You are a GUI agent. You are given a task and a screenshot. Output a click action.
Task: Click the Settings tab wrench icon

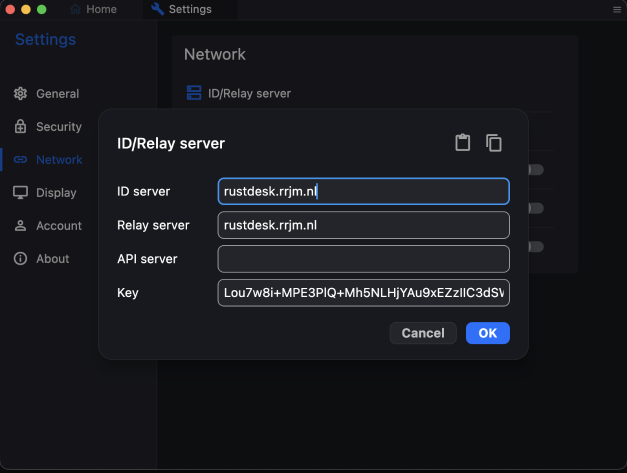158,9
